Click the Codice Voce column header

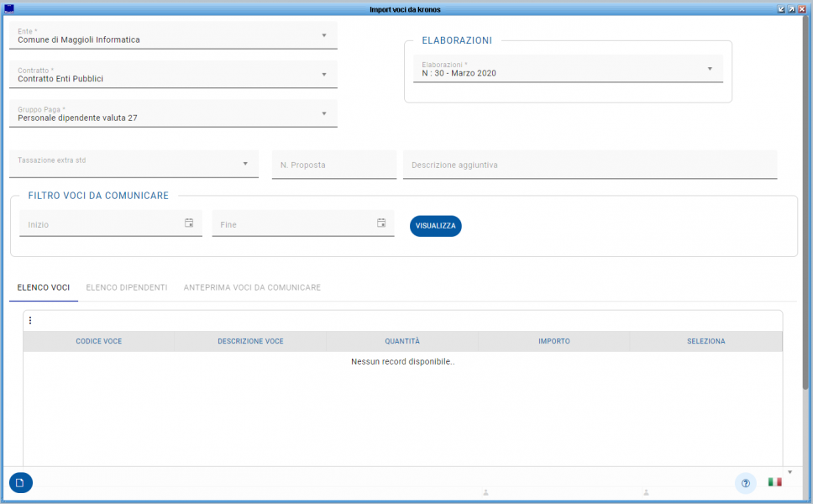[99, 341]
